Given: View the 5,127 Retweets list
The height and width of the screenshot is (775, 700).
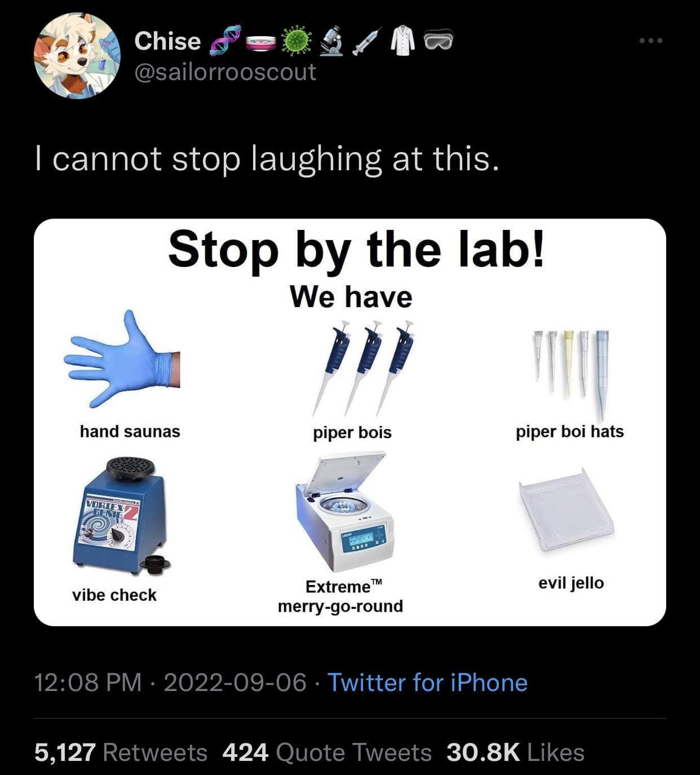Looking at the screenshot, I should (x=121, y=752).
